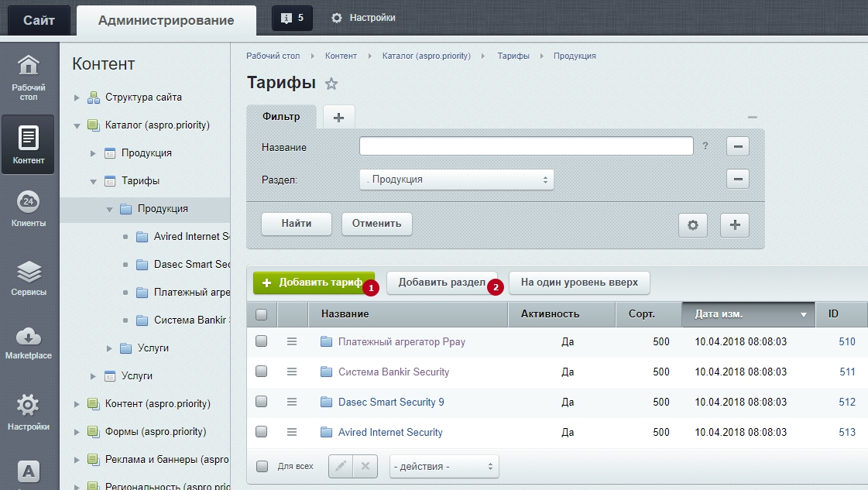Open the действия dropdown below the table

click(x=444, y=466)
